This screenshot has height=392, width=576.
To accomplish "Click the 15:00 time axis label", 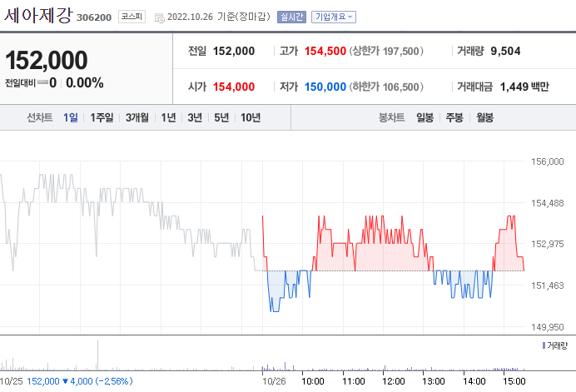I will coord(514,381).
